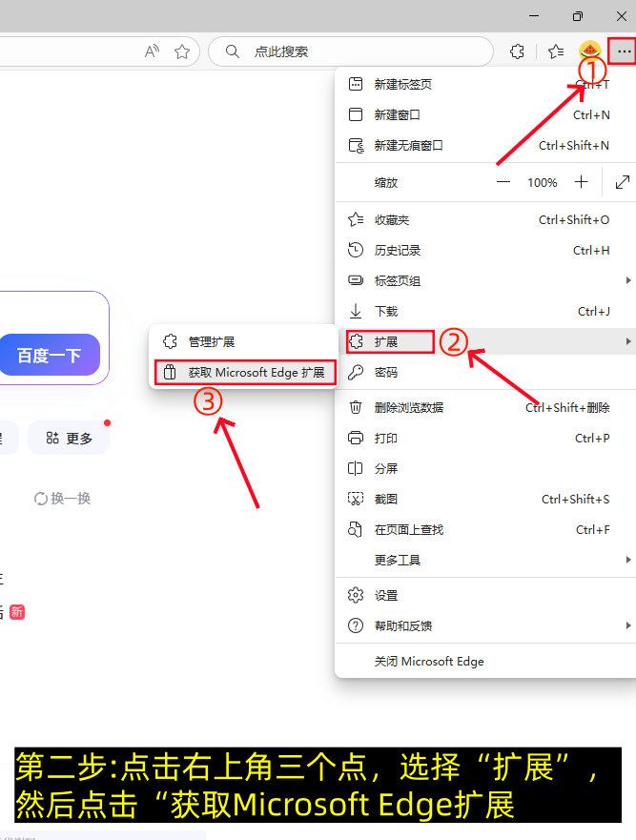Select 在页面上查找 menu item
Image resolution: width=636 pixels, height=840 pixels.
(x=485, y=530)
